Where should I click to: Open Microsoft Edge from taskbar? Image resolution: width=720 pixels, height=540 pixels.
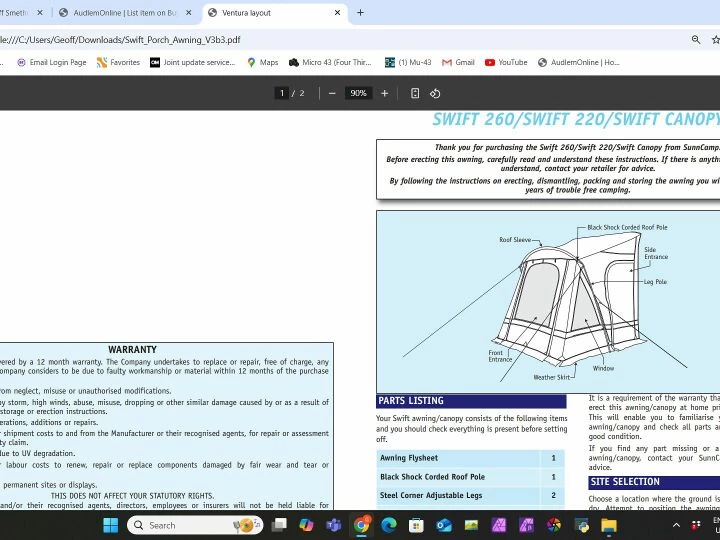389,525
